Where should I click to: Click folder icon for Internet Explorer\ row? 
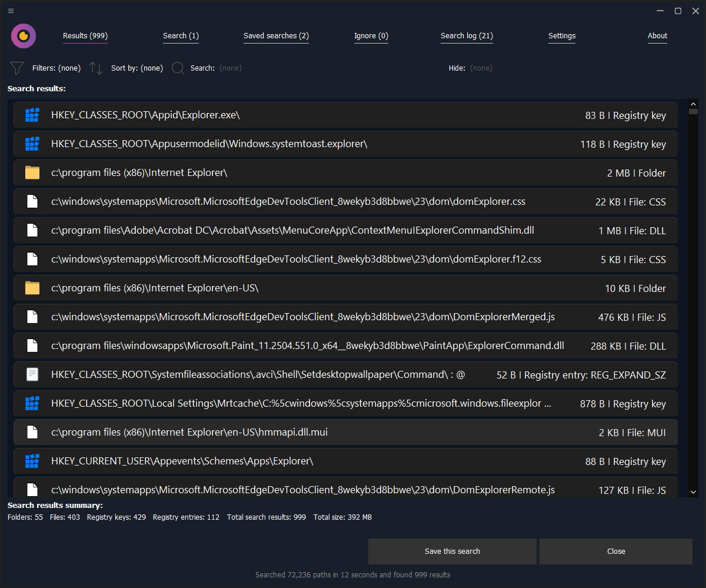point(32,173)
